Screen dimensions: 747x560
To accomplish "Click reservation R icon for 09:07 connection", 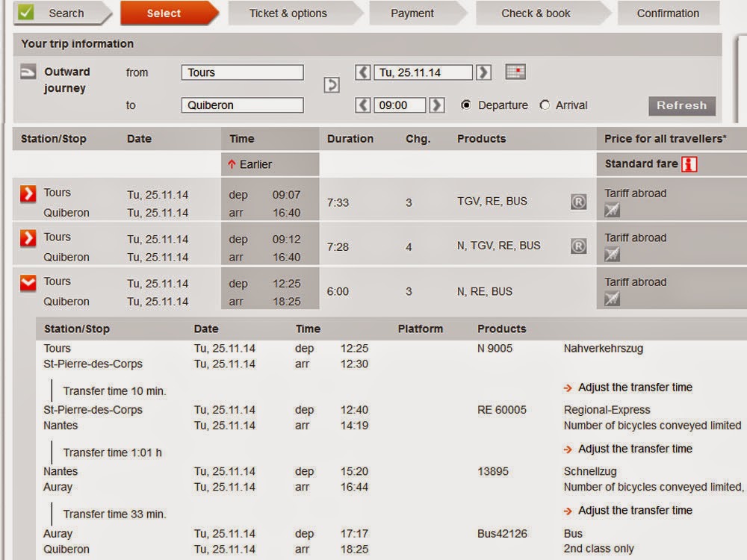I will 578,202.
